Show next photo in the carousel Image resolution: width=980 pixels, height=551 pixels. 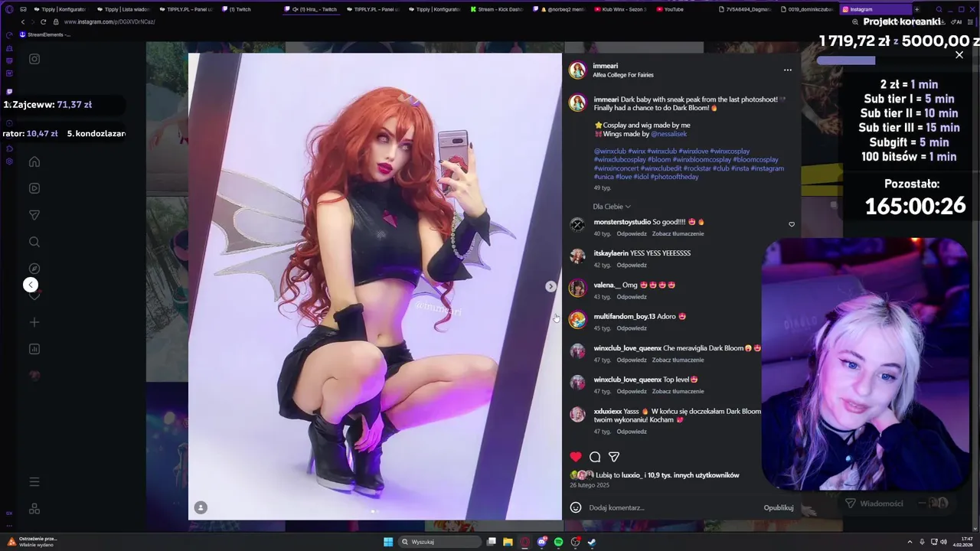coord(550,286)
